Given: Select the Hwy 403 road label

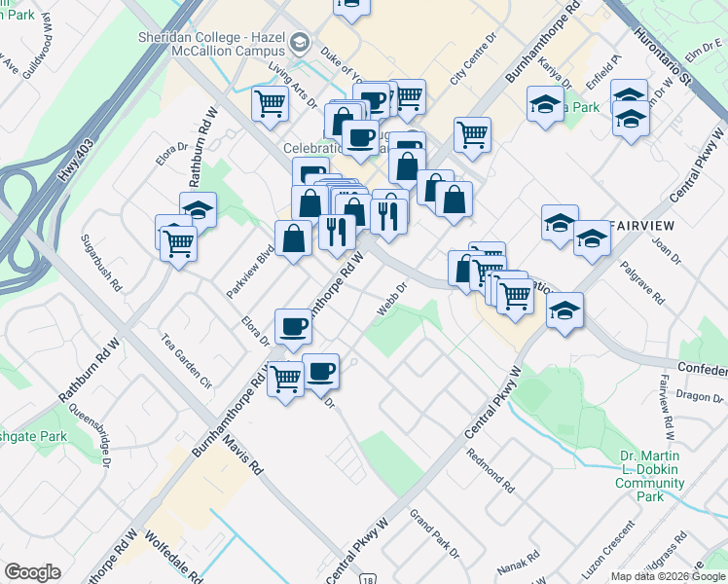Looking at the screenshot, I should click(76, 161).
